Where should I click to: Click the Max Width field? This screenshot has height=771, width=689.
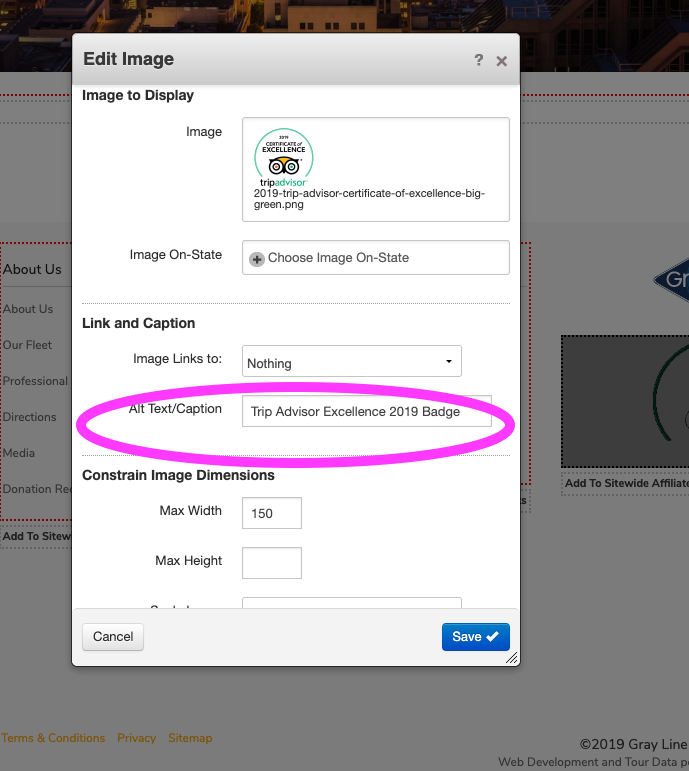pos(271,513)
